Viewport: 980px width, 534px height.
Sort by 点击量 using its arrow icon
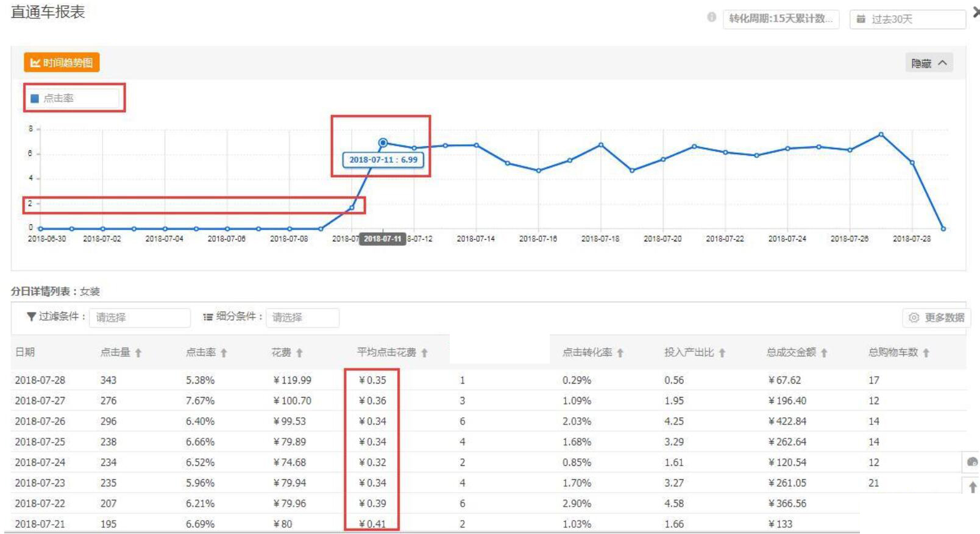[138, 353]
